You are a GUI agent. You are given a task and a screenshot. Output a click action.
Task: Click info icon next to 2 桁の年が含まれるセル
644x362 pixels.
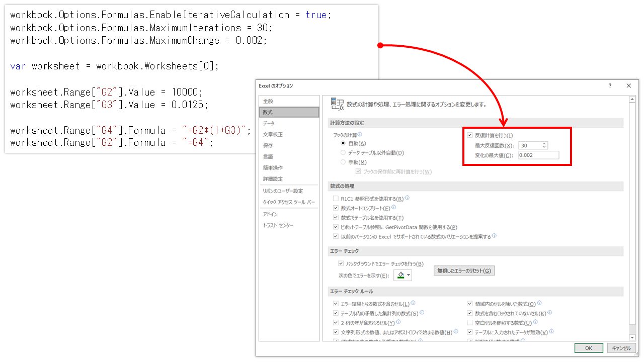click(398, 322)
